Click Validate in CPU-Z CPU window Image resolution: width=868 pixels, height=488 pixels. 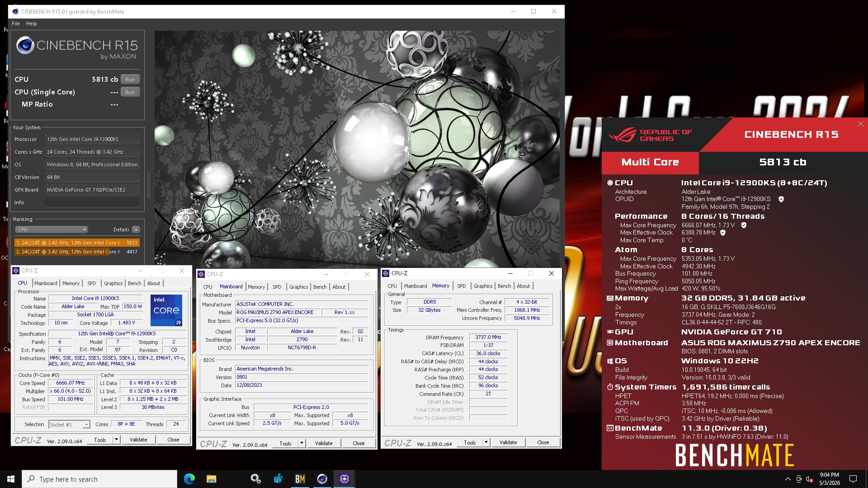pos(138,440)
